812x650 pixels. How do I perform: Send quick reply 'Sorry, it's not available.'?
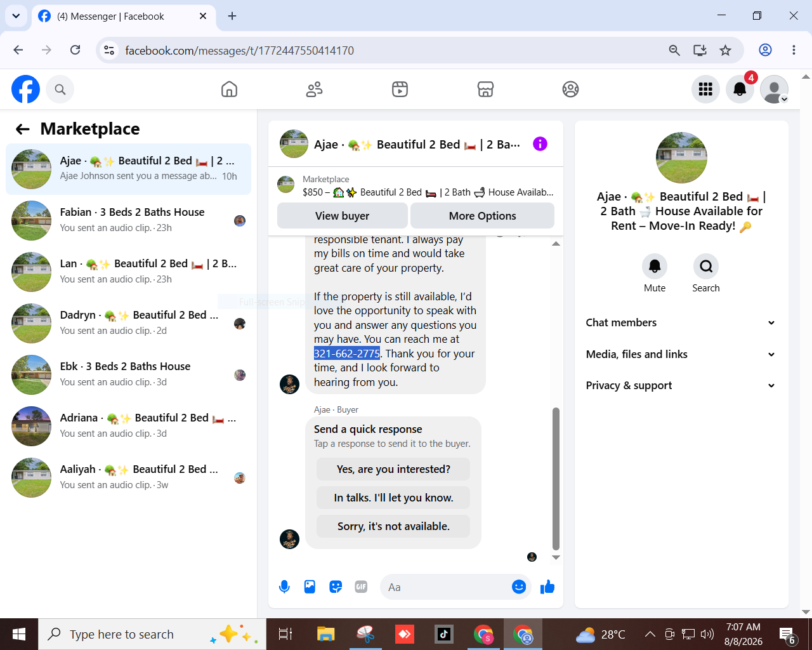point(393,526)
